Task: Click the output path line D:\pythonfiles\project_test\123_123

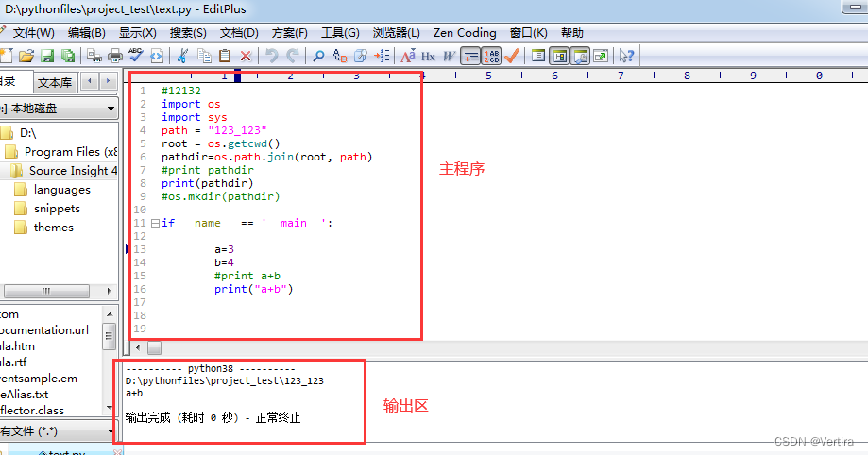Action: tap(224, 380)
